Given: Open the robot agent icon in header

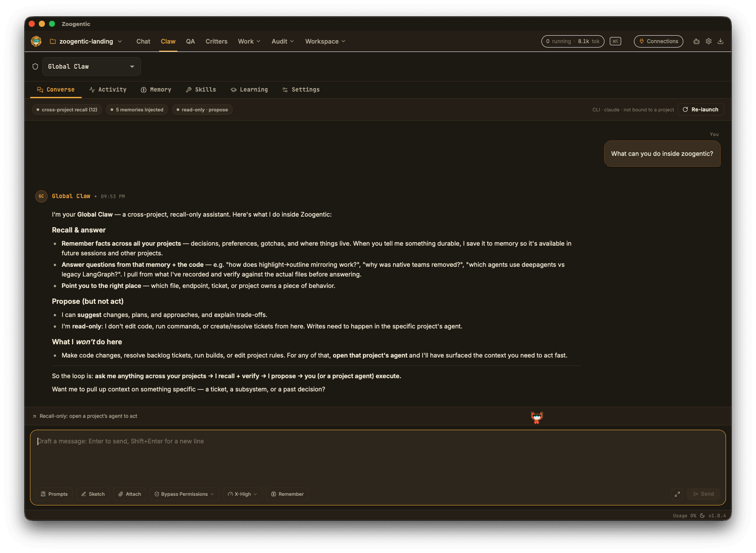Looking at the screenshot, I should pos(697,41).
